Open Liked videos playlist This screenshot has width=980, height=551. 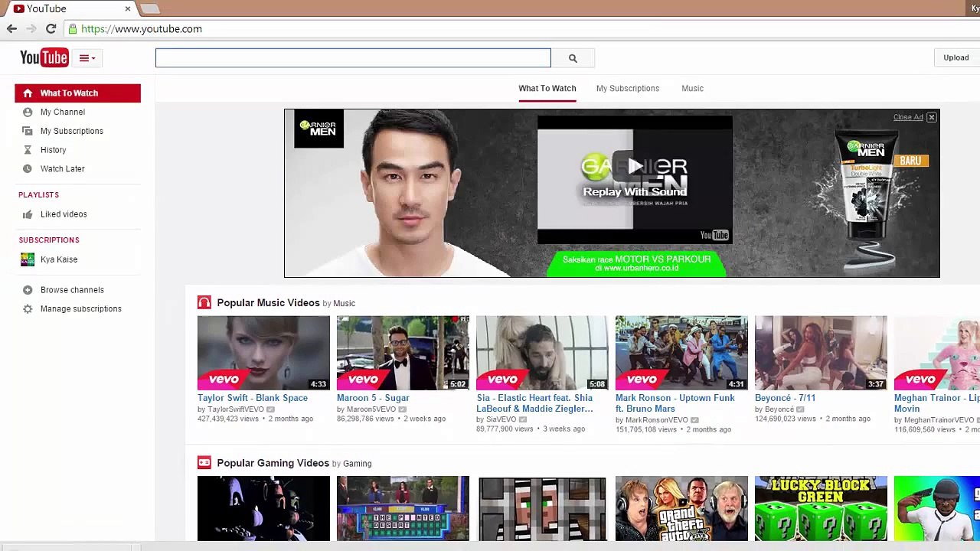click(x=64, y=214)
